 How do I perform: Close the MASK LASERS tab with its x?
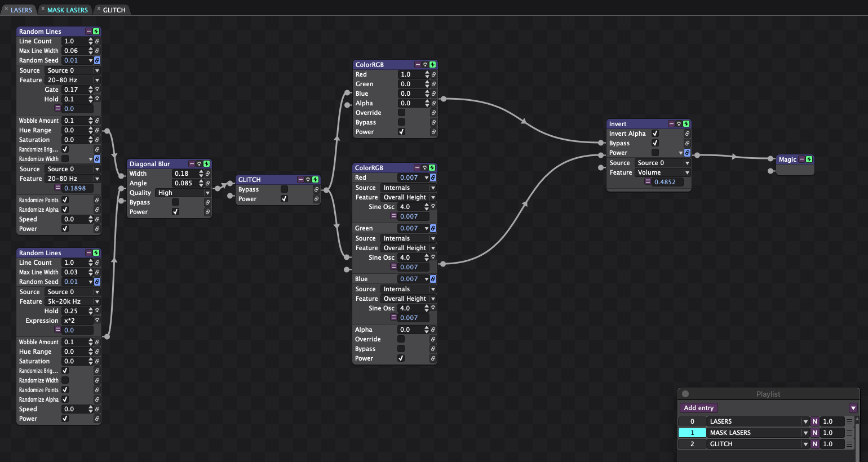[43, 9]
